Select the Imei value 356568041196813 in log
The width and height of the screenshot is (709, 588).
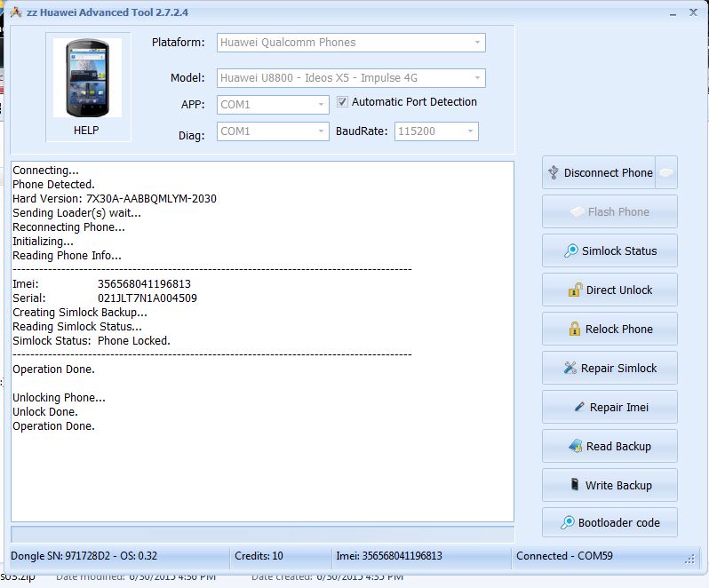pos(144,284)
